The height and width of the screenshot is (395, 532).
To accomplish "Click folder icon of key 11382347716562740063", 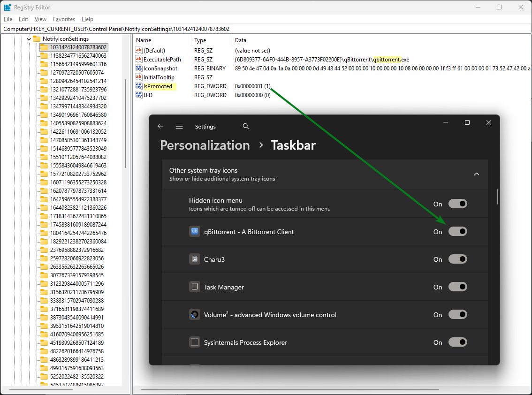I will coord(44,56).
